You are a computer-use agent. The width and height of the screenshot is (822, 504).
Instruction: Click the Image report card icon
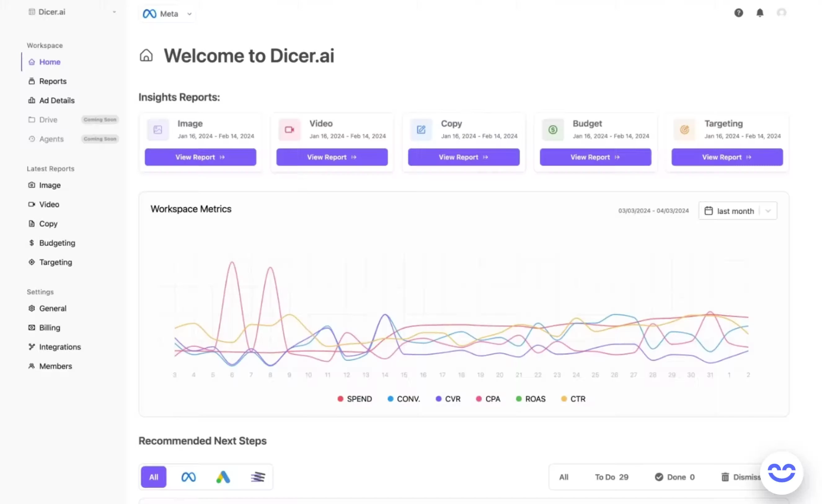click(158, 130)
